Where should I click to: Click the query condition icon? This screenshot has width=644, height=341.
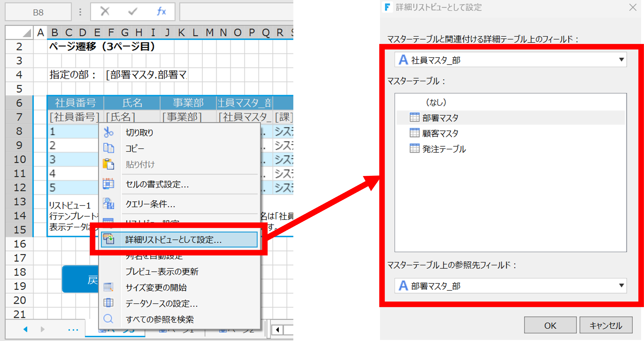click(x=109, y=204)
